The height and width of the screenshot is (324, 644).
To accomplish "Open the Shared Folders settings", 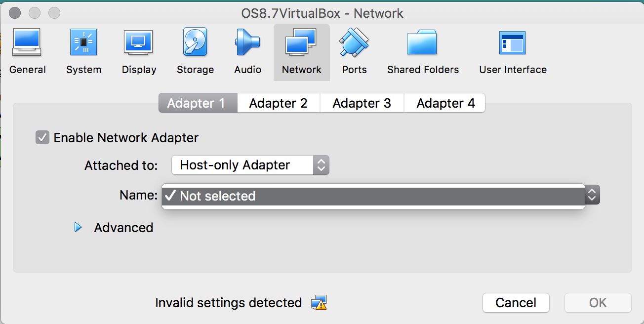I will click(423, 52).
